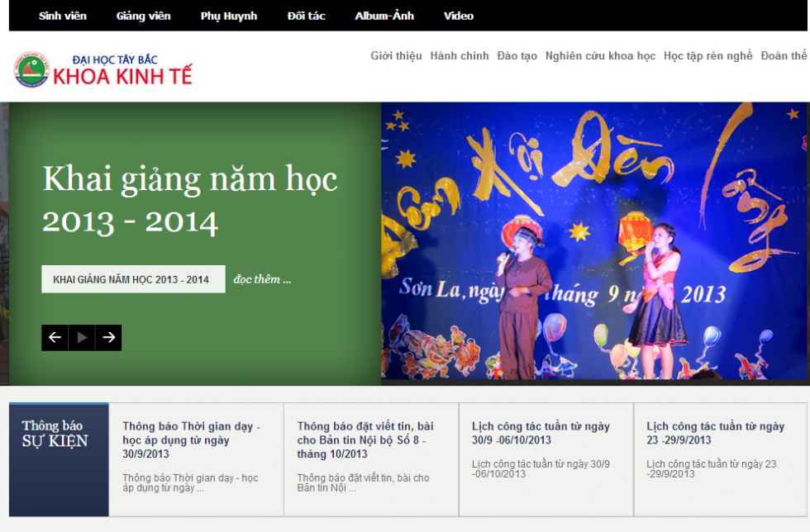Open the Album-Ảnh gallery link
Image resolution: width=810 pixels, height=532 pixels.
click(x=384, y=16)
